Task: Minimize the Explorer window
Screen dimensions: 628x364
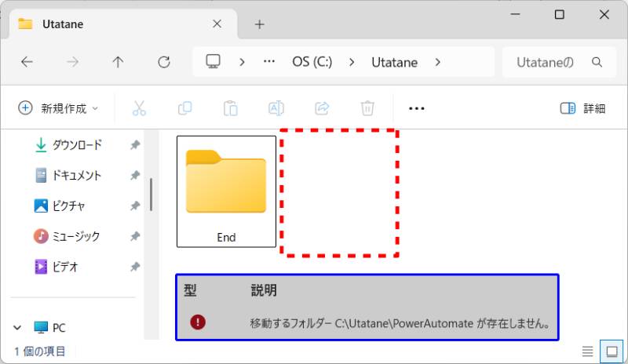Action: pos(516,14)
